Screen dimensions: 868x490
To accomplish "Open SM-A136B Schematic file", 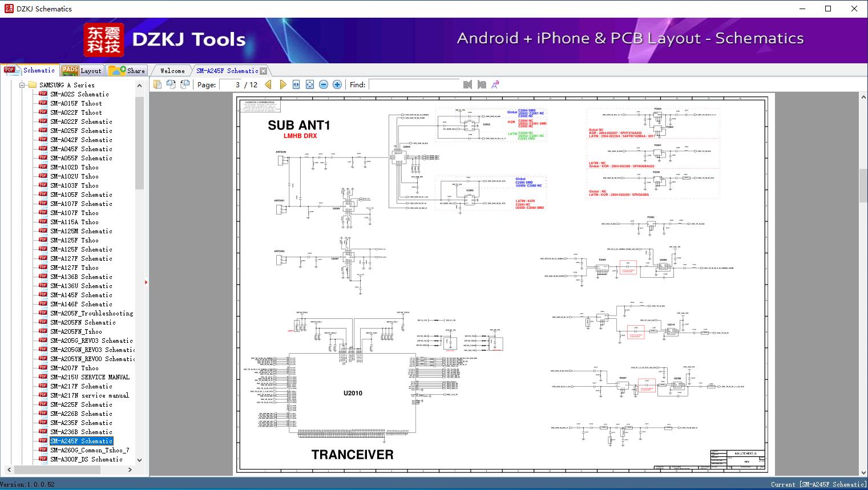I will click(81, 277).
